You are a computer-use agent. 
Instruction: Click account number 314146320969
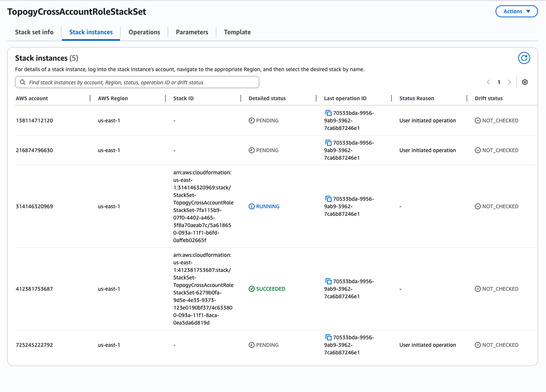click(x=34, y=206)
